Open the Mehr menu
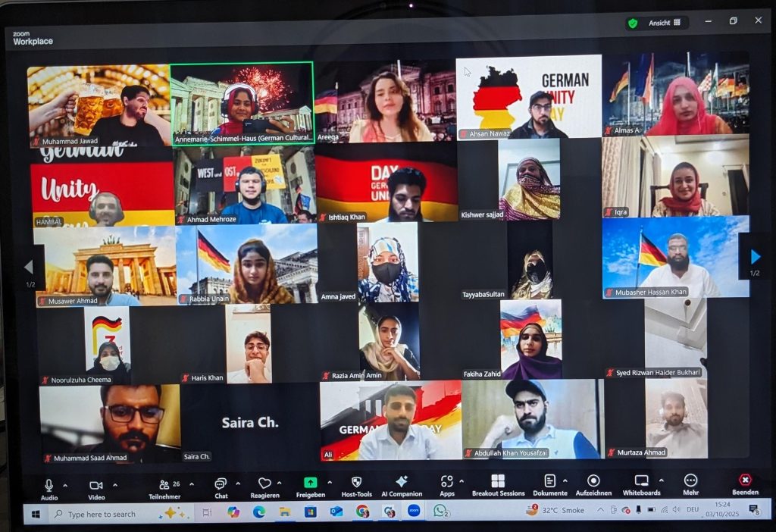Screen dimensions: 776x532 click(690, 482)
